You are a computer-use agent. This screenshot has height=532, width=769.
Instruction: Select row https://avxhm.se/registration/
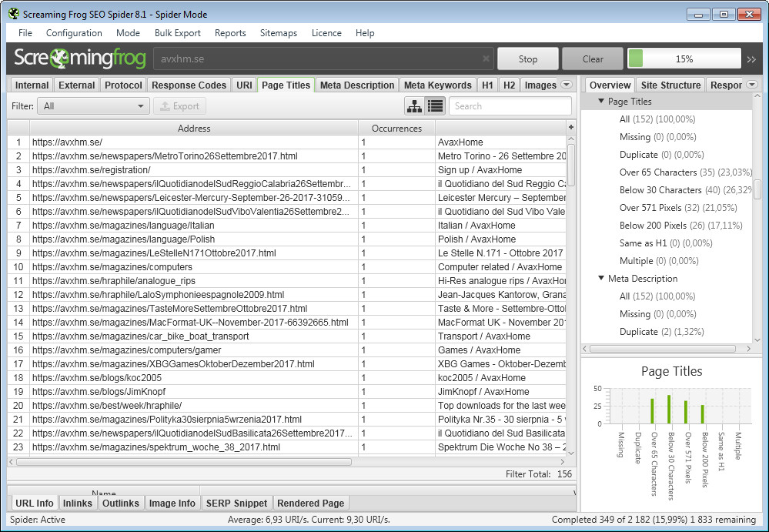[287, 169]
